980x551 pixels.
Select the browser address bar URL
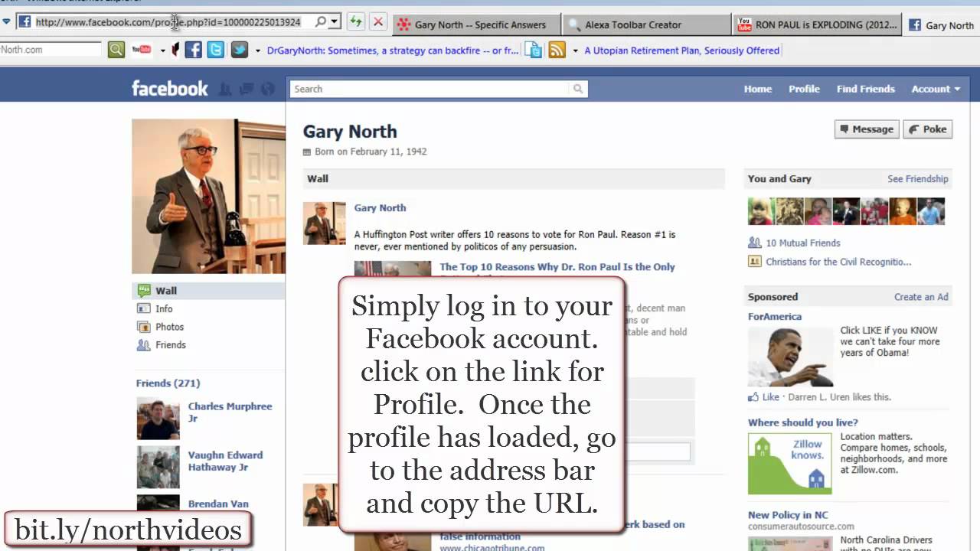click(168, 22)
